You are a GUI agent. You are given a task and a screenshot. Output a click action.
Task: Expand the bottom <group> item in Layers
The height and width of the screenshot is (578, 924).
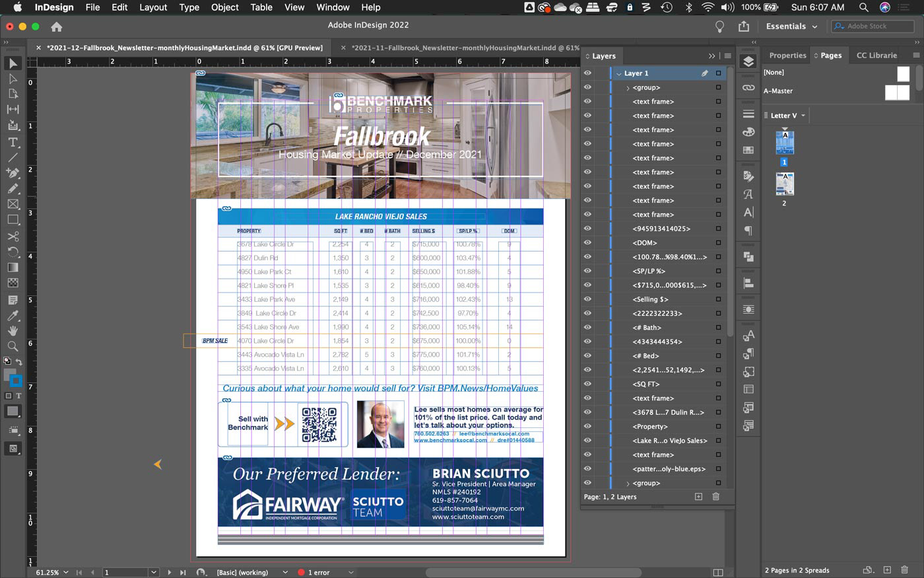[628, 483]
